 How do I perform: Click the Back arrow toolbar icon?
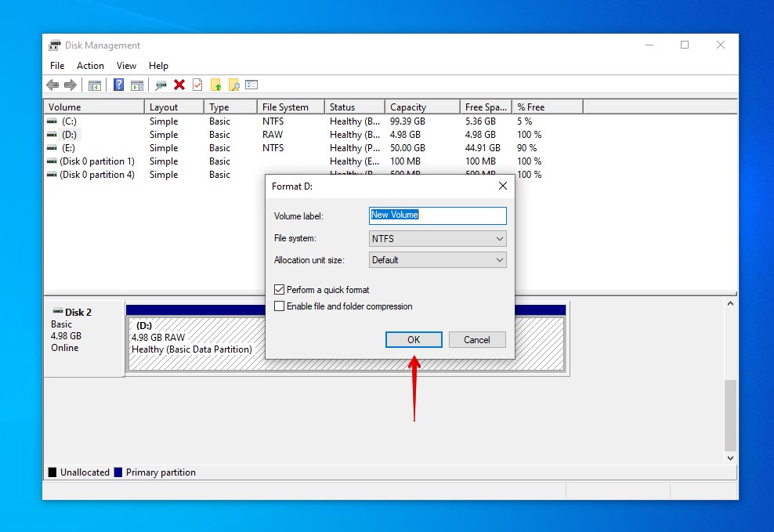tap(52, 85)
